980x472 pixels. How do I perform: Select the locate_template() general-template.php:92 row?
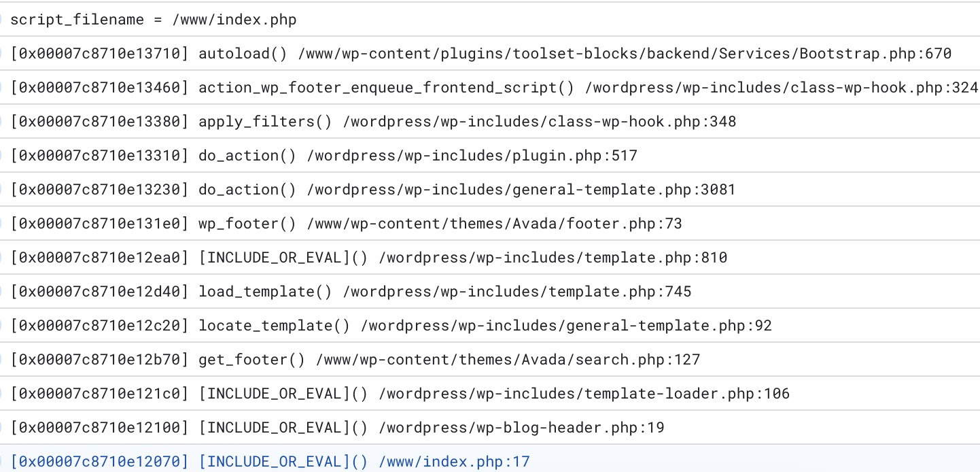click(x=490, y=326)
